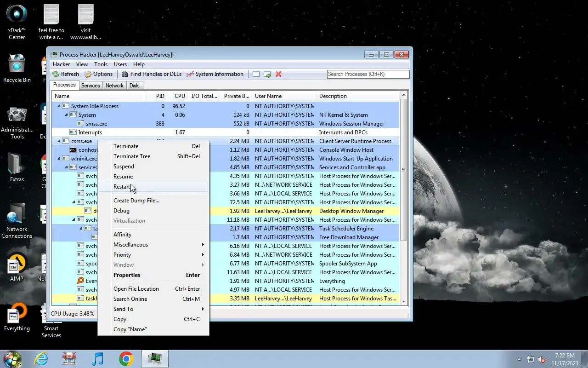588x368 pixels.
Task: Open the View menu
Action: pyautogui.click(x=82, y=64)
